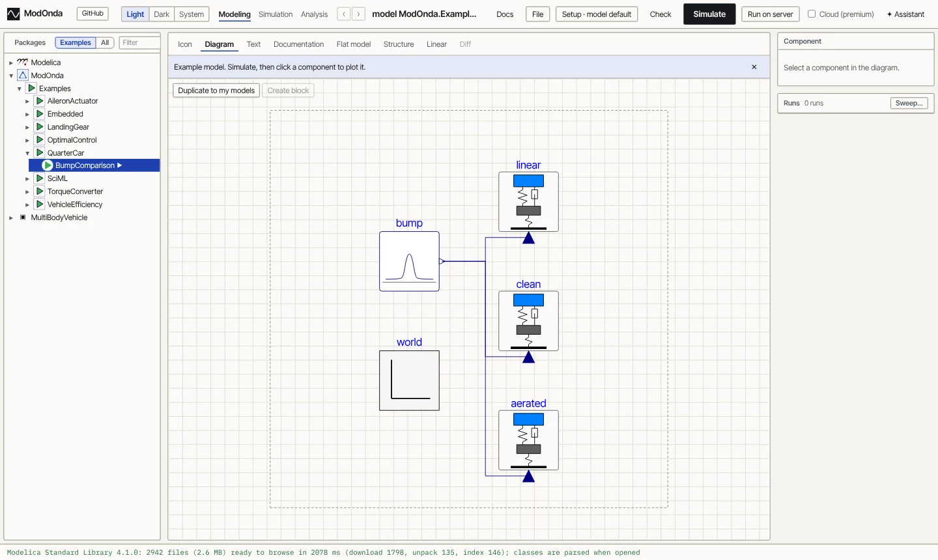Expand the OptimalControl tree node
Screen dimensions: 938x560
[27, 141]
